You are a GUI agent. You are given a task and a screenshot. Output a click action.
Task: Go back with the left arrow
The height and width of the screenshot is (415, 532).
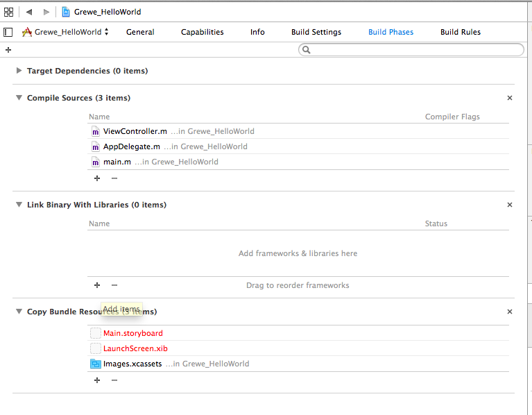click(29, 12)
